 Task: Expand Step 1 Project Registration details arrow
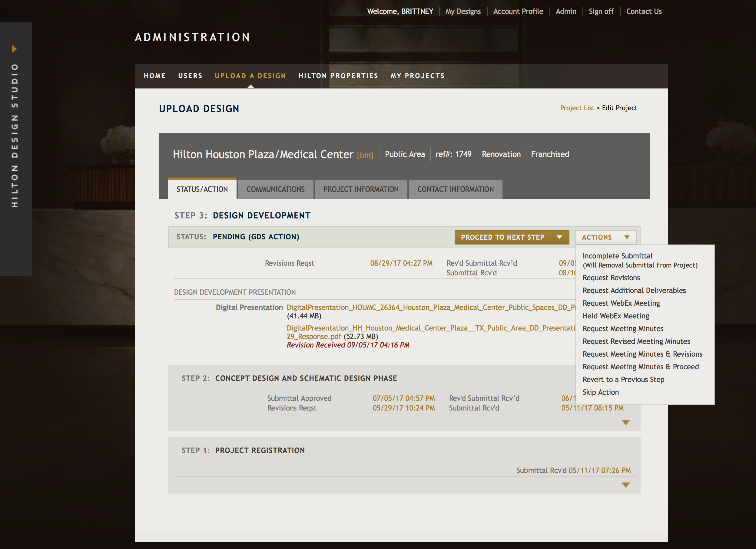tap(626, 485)
